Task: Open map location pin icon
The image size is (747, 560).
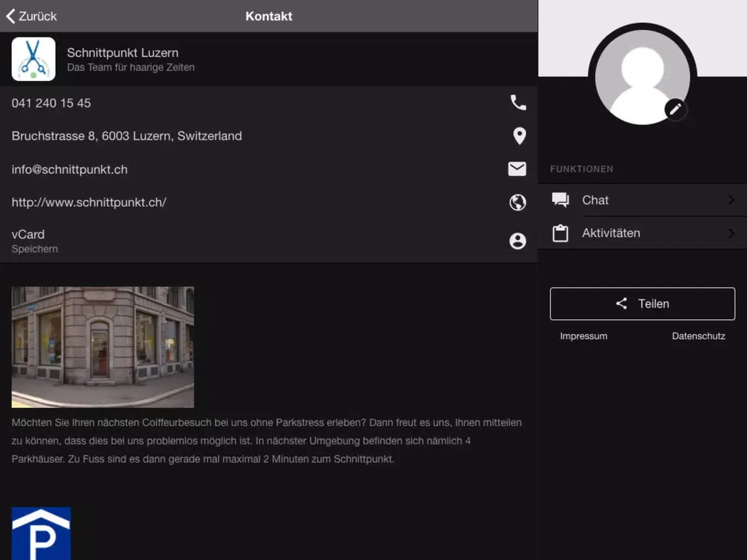Action: tap(519, 135)
